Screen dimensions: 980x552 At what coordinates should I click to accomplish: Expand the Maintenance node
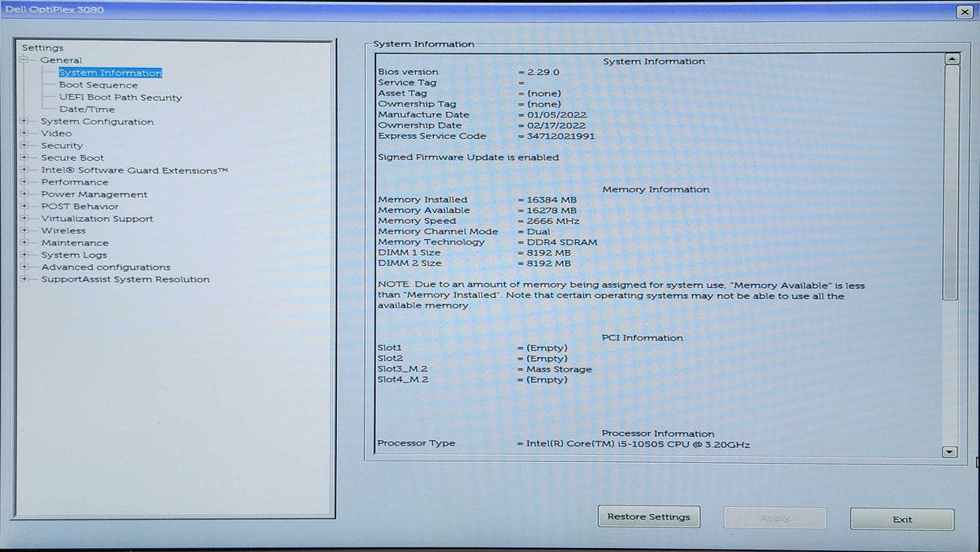pyautogui.click(x=24, y=243)
